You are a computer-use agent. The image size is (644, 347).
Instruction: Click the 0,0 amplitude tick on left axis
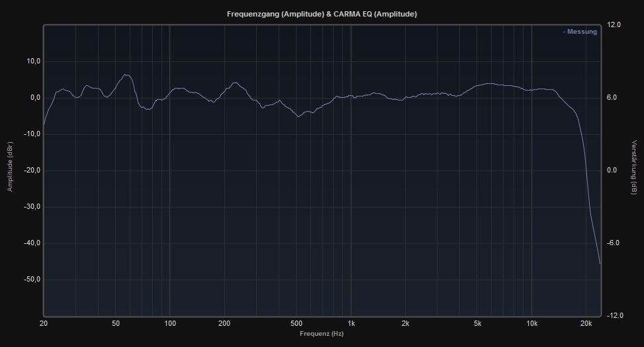(x=34, y=98)
